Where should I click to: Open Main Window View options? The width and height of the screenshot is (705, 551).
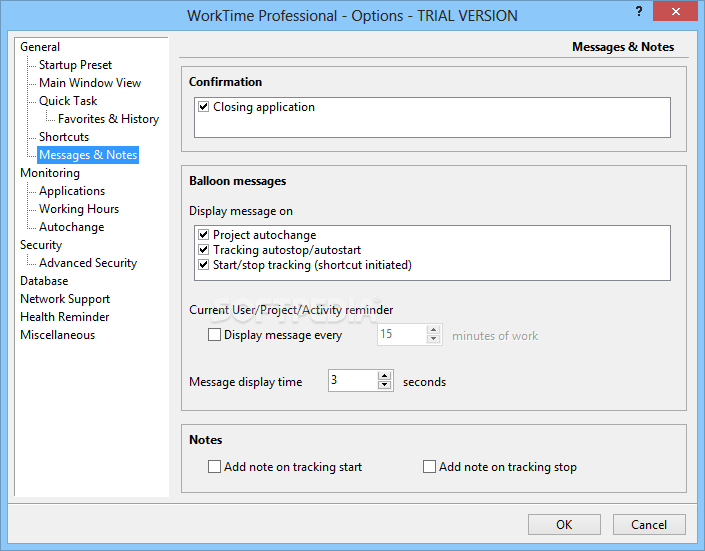click(x=90, y=83)
